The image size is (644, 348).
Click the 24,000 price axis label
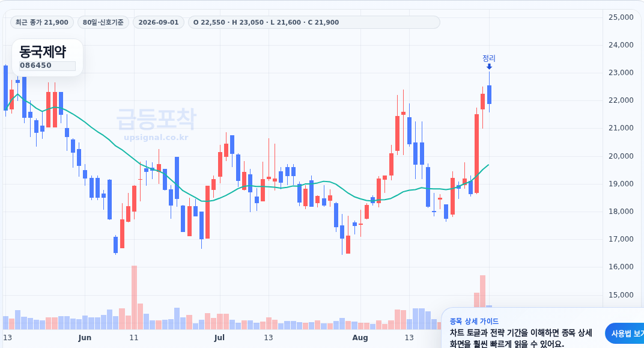[x=621, y=45]
